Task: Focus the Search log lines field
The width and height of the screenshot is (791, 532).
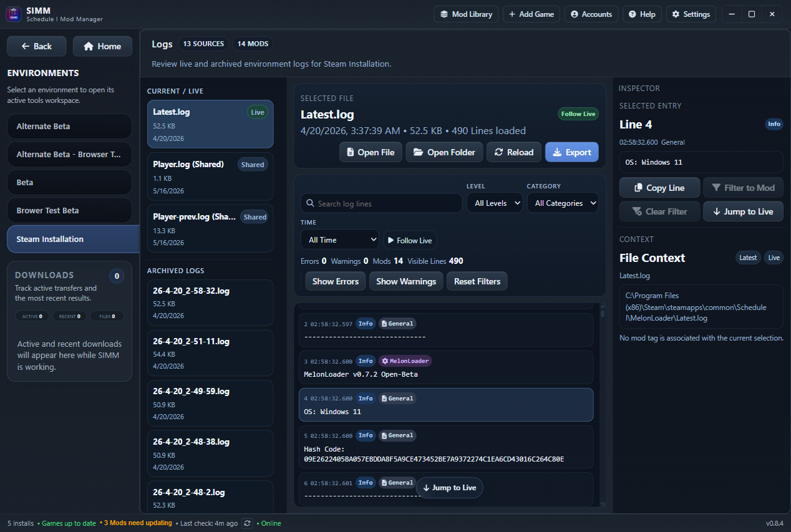Action: 381,203
